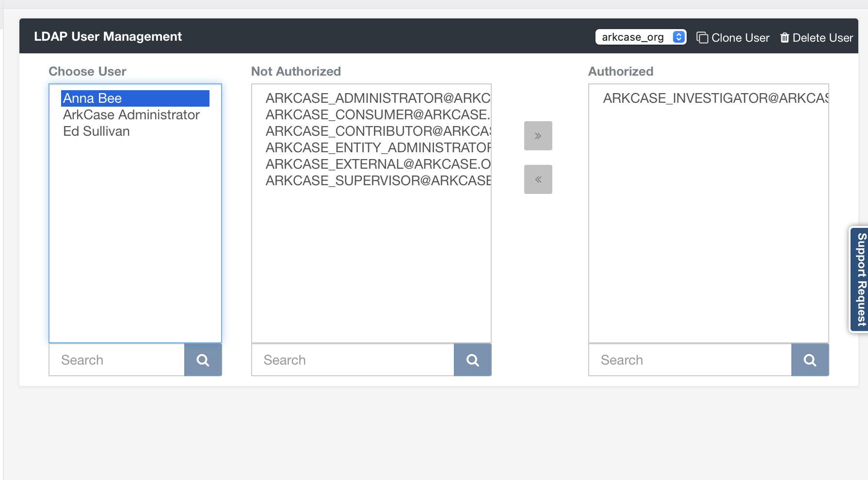
Task: Select user ArkCase Administrator
Action: pos(131,114)
